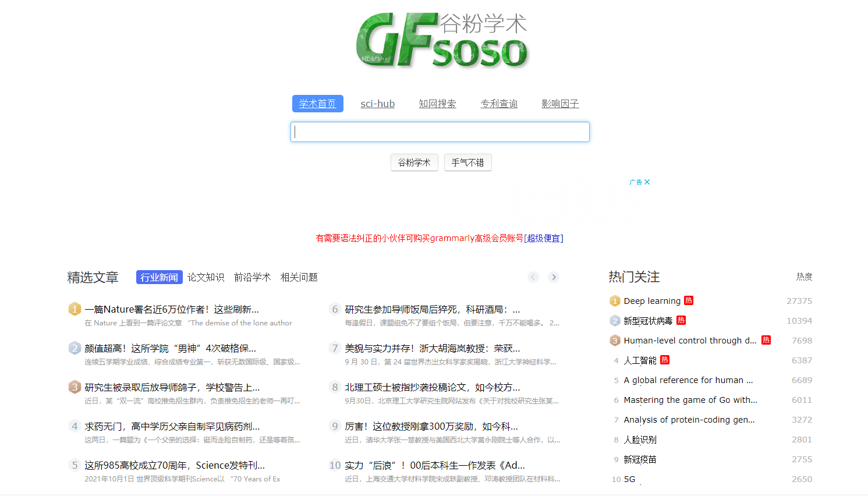Click rank 3 medal beside Human-level control

(615, 341)
